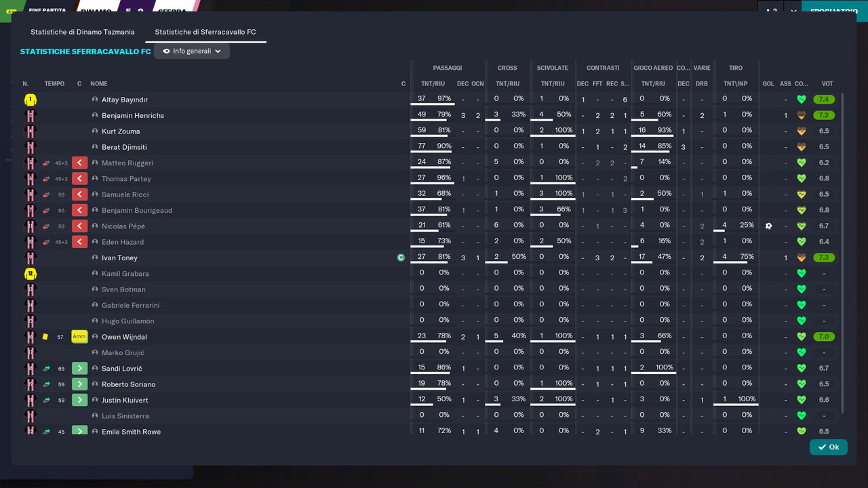Screen dimensions: 868x488
Task: Open Emile Smith Rowe's player link
Action: tap(131, 432)
